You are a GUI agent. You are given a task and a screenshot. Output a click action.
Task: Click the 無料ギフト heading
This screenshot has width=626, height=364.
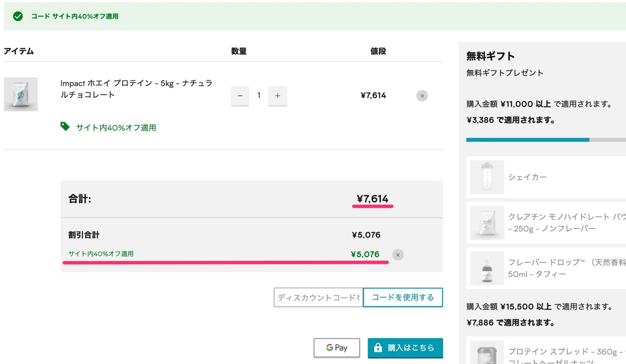[x=491, y=56]
